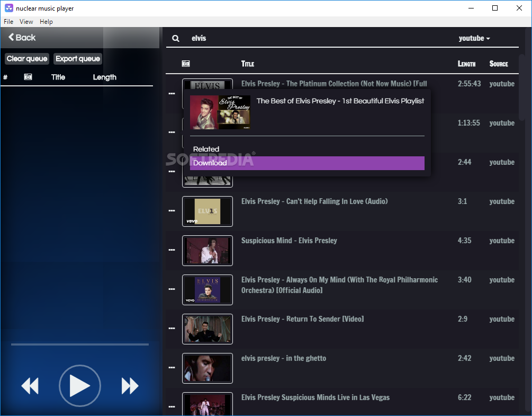532x416 pixels.
Task: Minimize the nuclear music player window
Action: 471,8
